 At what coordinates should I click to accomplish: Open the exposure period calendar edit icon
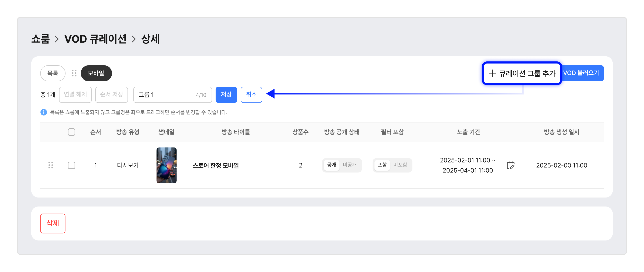[511, 165]
